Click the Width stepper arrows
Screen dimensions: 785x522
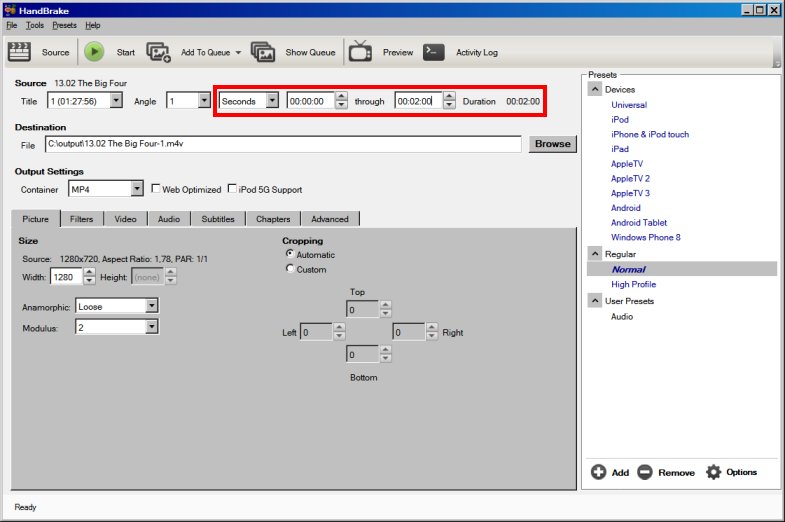tap(89, 277)
